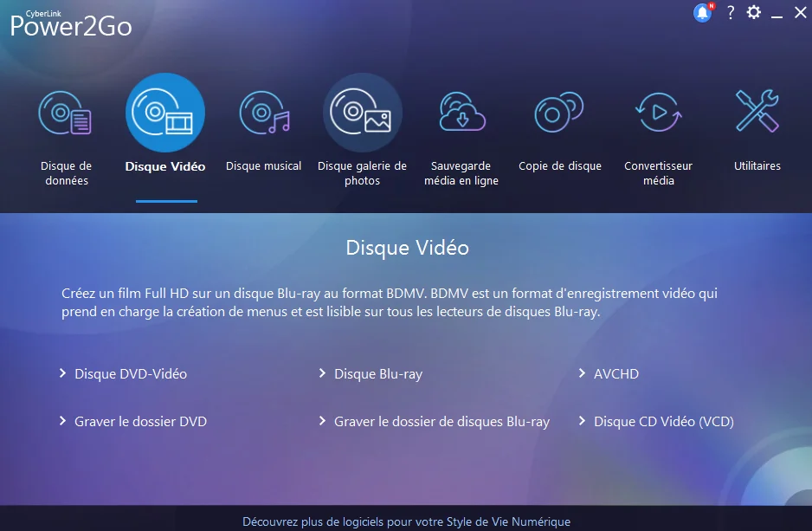Click the Disque Vidéo tab label
Image resolution: width=812 pixels, height=531 pixels.
click(x=165, y=166)
